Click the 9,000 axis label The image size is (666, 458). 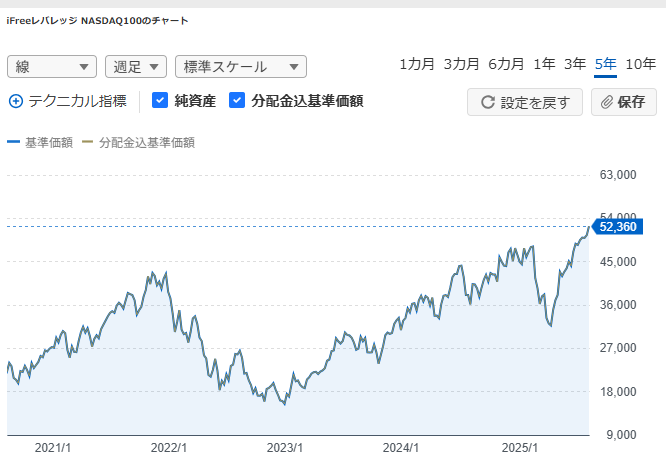click(x=621, y=435)
